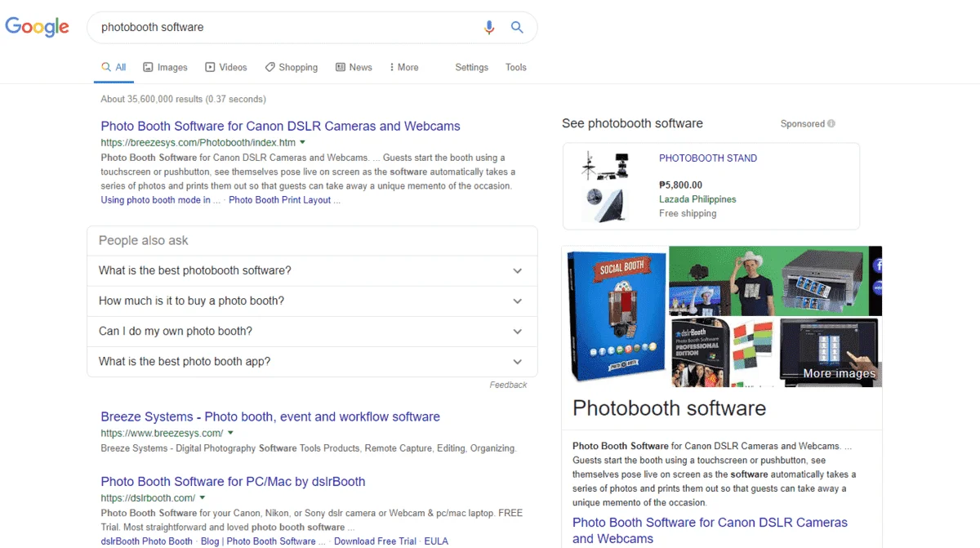Open 'dslrBooth Photo Booth' sitelink

[x=146, y=541]
